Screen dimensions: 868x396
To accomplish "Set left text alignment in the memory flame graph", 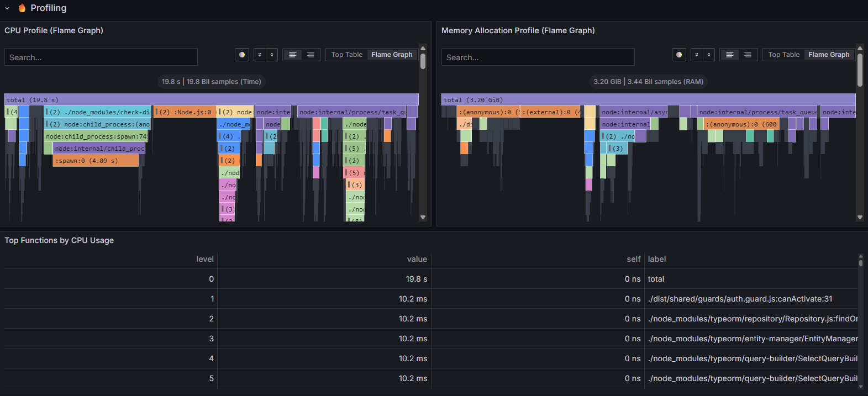I will click(x=730, y=55).
